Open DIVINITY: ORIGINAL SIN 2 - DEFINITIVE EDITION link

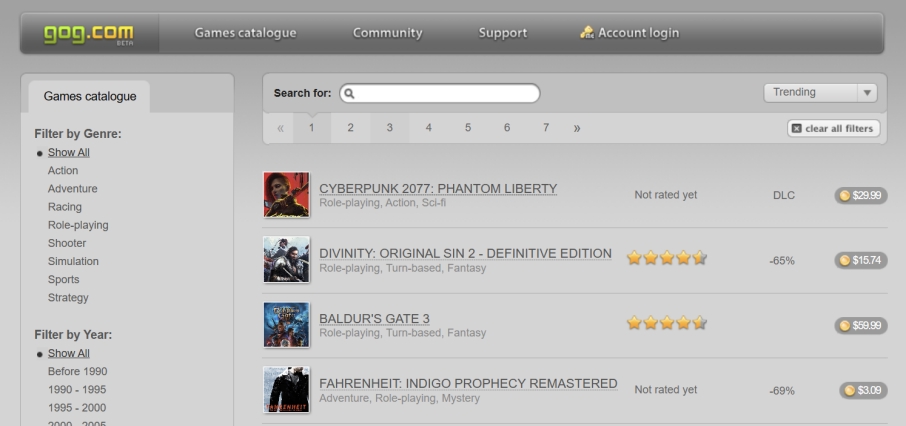tap(465, 253)
